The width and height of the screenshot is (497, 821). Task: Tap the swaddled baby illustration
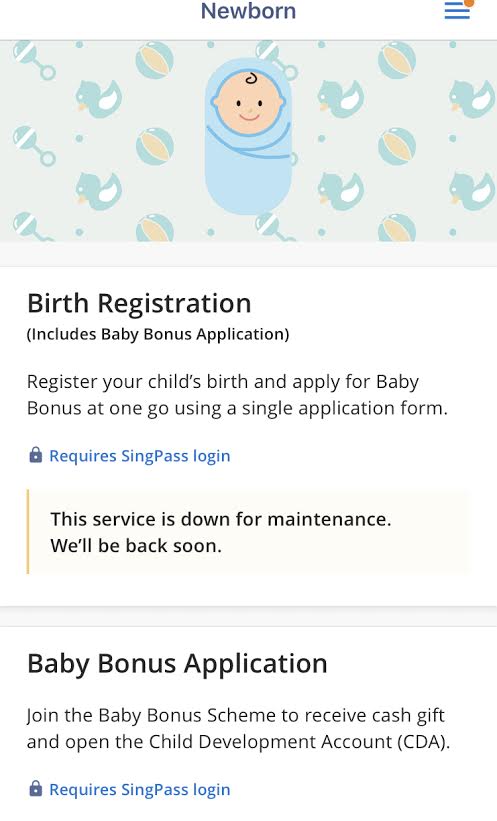[248, 136]
